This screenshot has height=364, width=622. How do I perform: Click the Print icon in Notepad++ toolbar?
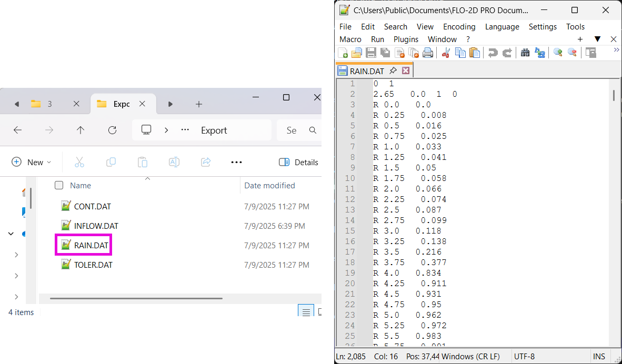(x=428, y=53)
